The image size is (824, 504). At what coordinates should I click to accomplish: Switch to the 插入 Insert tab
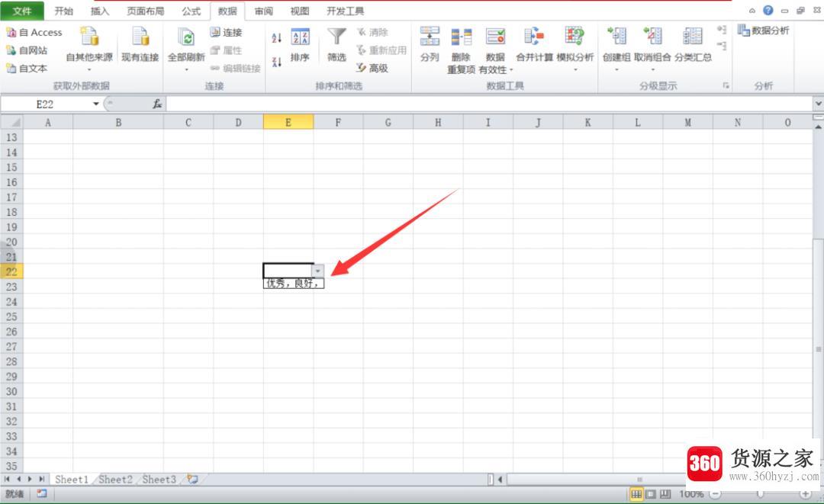tap(100, 11)
